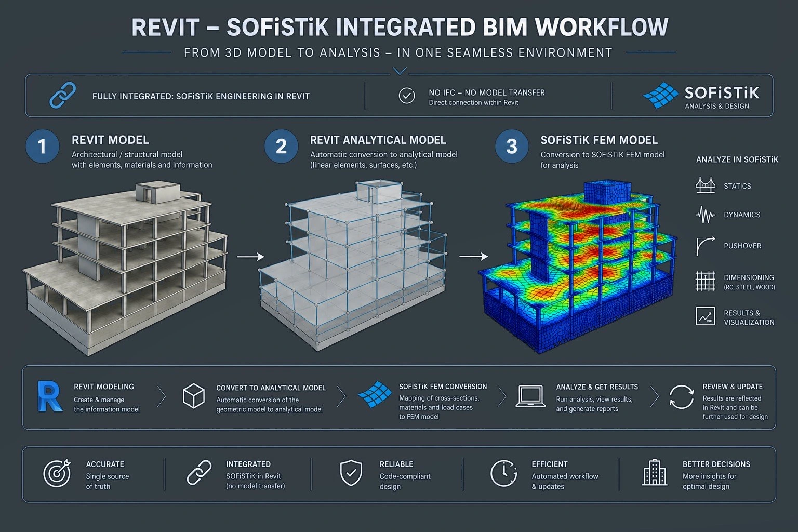Select the target icon beside Accurate
The height and width of the screenshot is (532, 798).
click(x=57, y=473)
